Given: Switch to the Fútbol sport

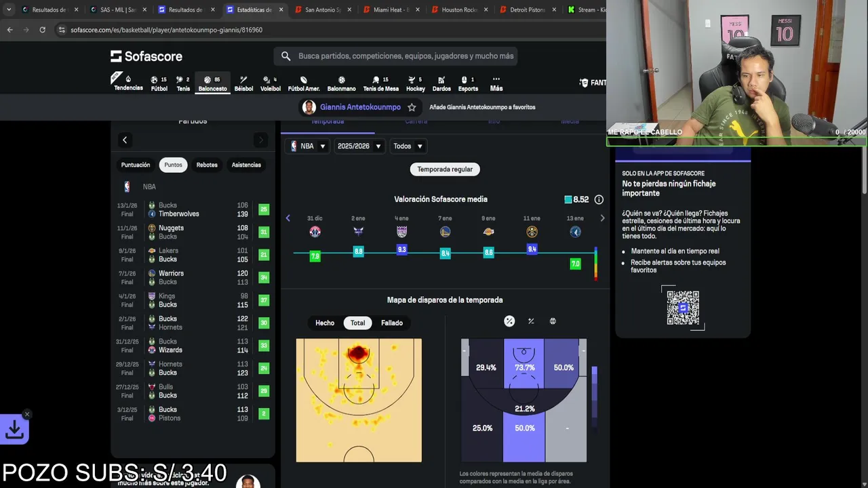Looking at the screenshot, I should [159, 83].
